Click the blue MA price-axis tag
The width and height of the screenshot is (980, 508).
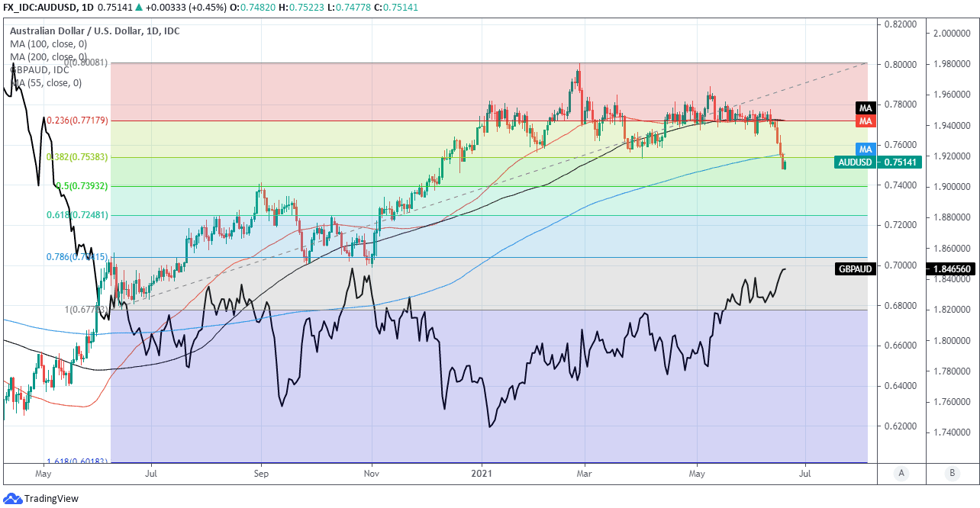[865, 150]
